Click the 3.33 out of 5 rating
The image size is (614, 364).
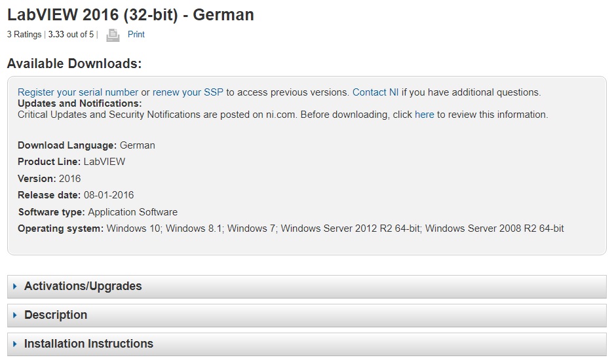pyautogui.click(x=71, y=35)
